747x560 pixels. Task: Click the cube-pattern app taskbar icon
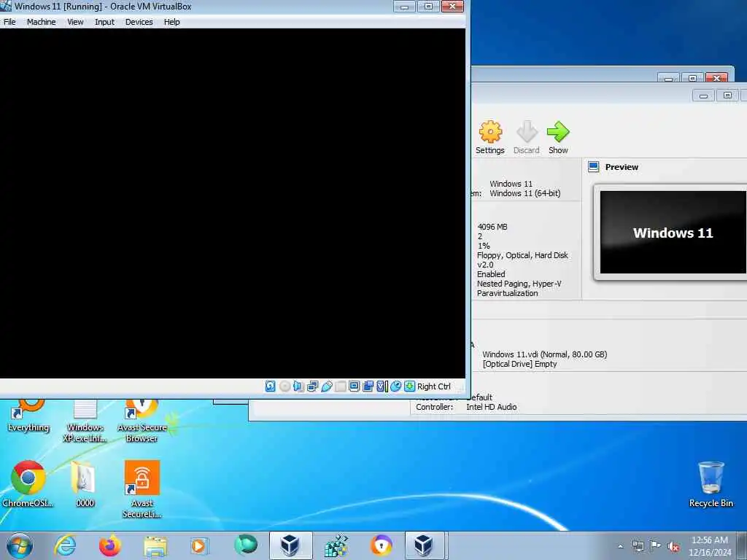click(336, 545)
